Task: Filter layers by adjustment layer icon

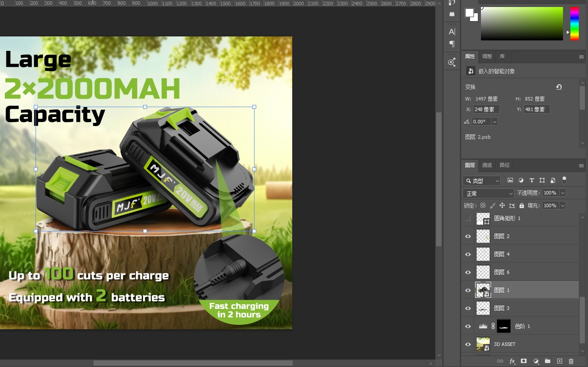Action: tap(521, 180)
